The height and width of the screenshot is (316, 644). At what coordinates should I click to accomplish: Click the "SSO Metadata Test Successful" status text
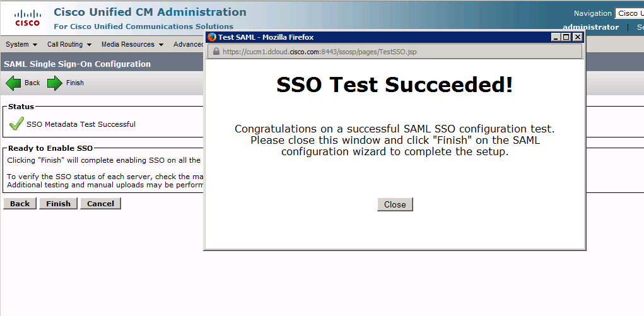coord(81,124)
